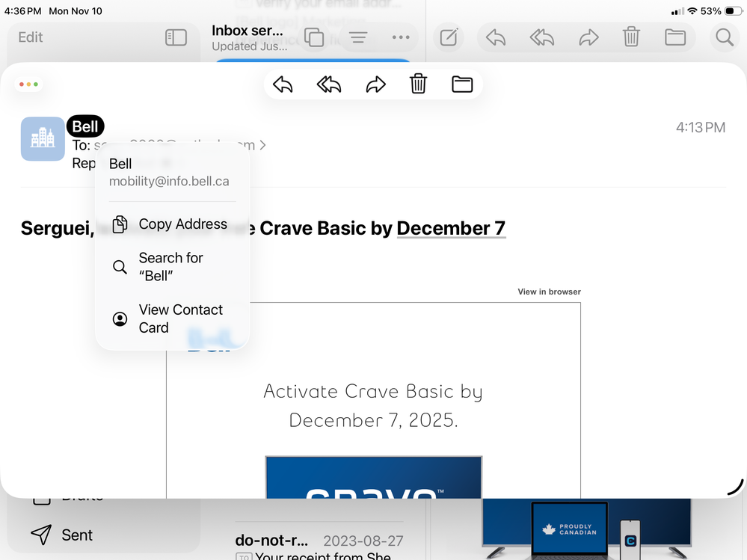Click the Bell sender avatar
The width and height of the screenshot is (747, 560).
pyautogui.click(x=43, y=138)
